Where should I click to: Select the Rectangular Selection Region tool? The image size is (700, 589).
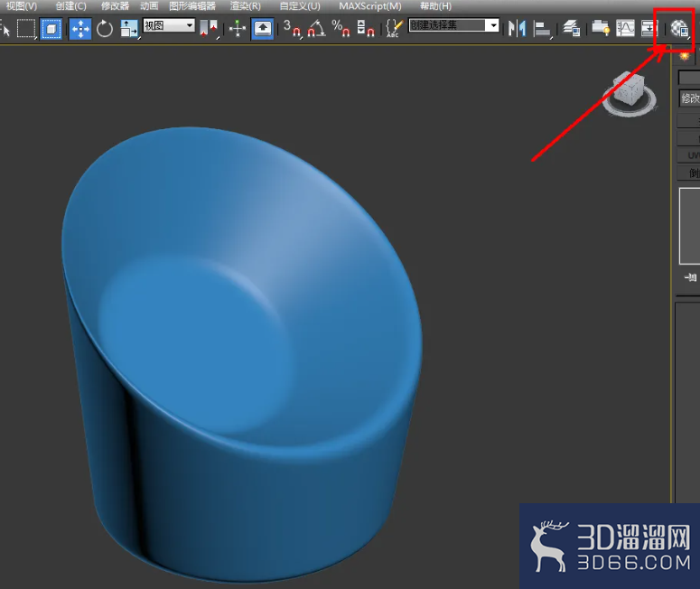26,29
